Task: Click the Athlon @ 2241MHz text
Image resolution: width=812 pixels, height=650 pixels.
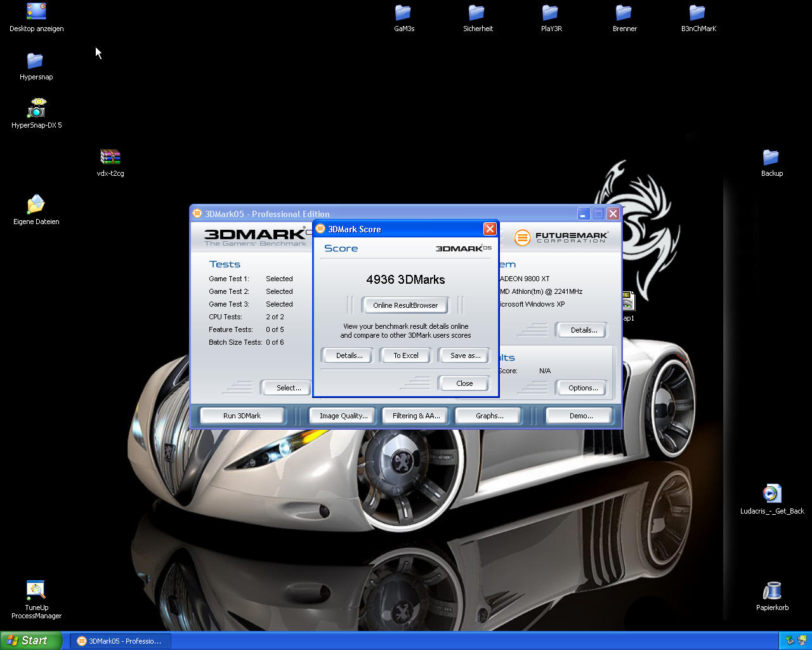Action: [x=540, y=291]
